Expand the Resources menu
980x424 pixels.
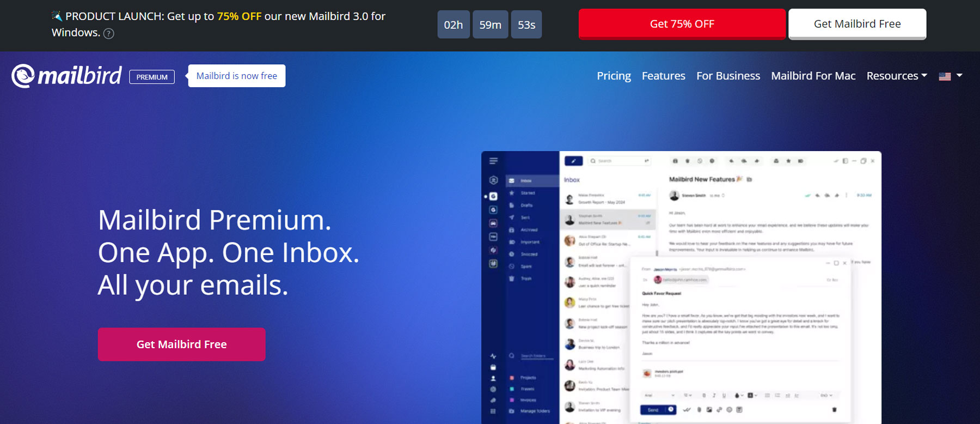[x=897, y=76]
